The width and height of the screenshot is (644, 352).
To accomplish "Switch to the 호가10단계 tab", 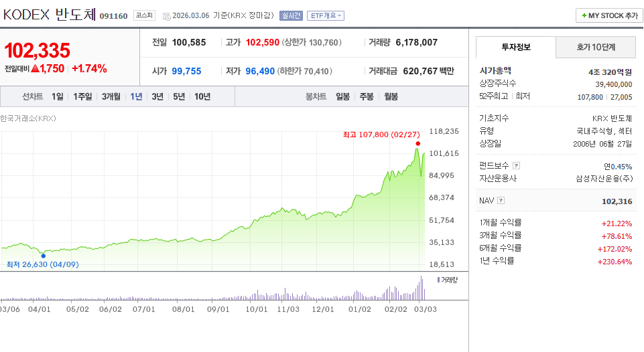I will pos(596,48).
